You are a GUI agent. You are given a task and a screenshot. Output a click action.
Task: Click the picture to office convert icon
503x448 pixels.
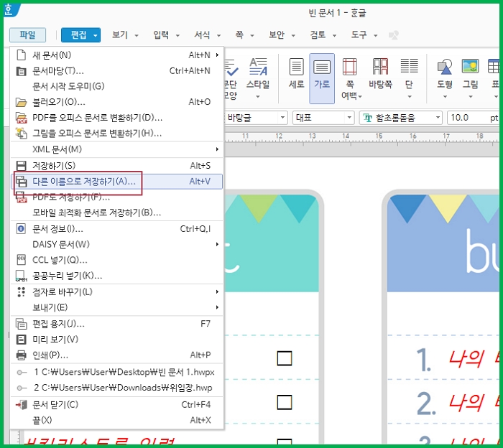click(x=21, y=134)
